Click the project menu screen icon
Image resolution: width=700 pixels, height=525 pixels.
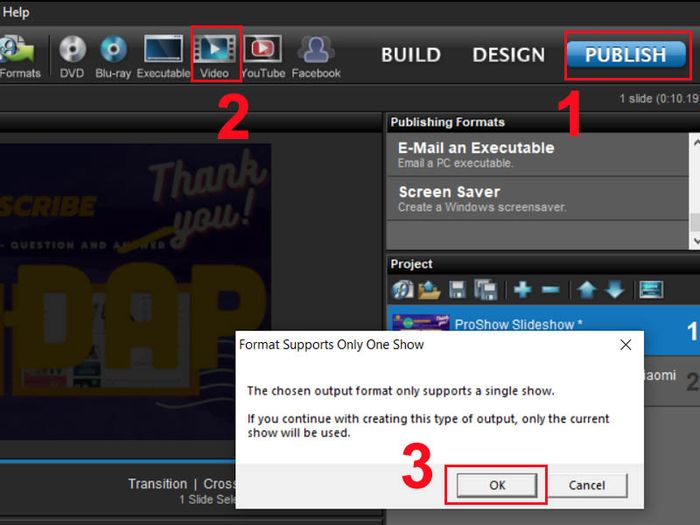point(651,290)
